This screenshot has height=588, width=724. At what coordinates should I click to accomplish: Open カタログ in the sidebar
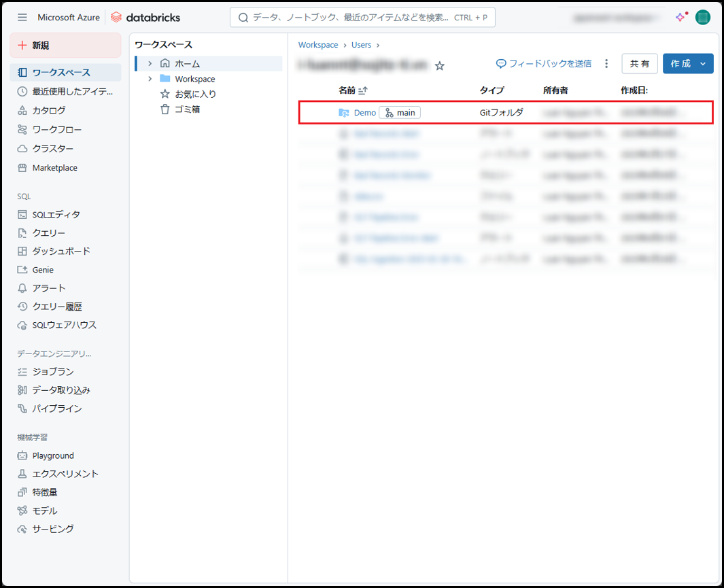[65, 110]
